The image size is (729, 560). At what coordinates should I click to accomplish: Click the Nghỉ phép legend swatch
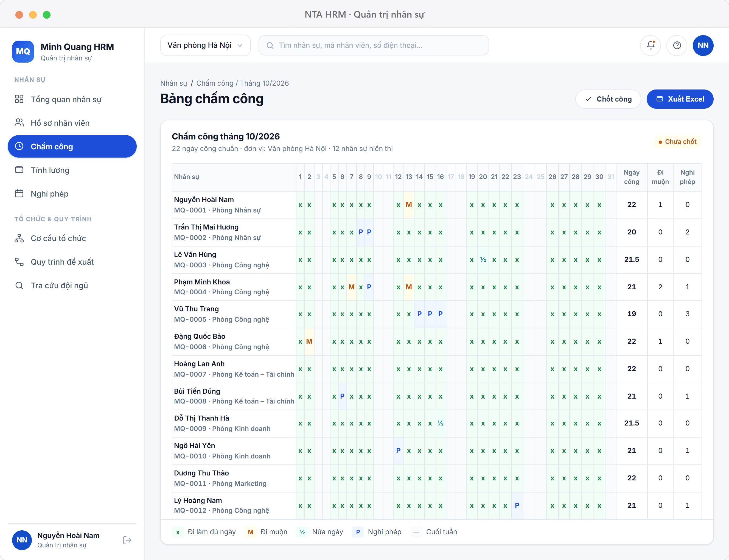coord(358,532)
